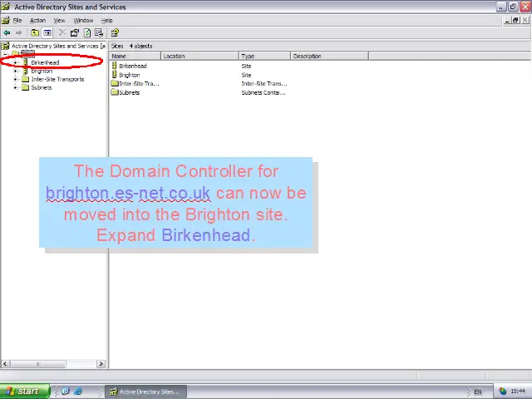Click the Birkenhead site icon in list pane
Screen dimensions: 532x399
(115, 66)
